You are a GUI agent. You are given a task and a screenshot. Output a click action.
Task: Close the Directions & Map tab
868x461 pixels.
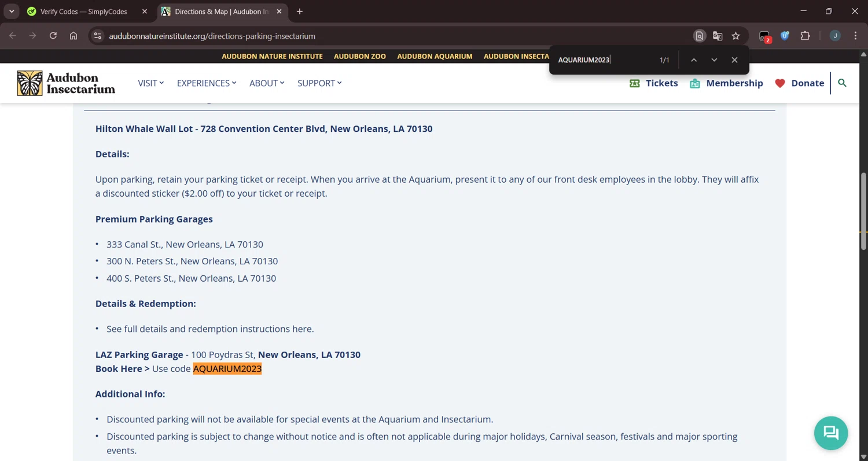(279, 12)
